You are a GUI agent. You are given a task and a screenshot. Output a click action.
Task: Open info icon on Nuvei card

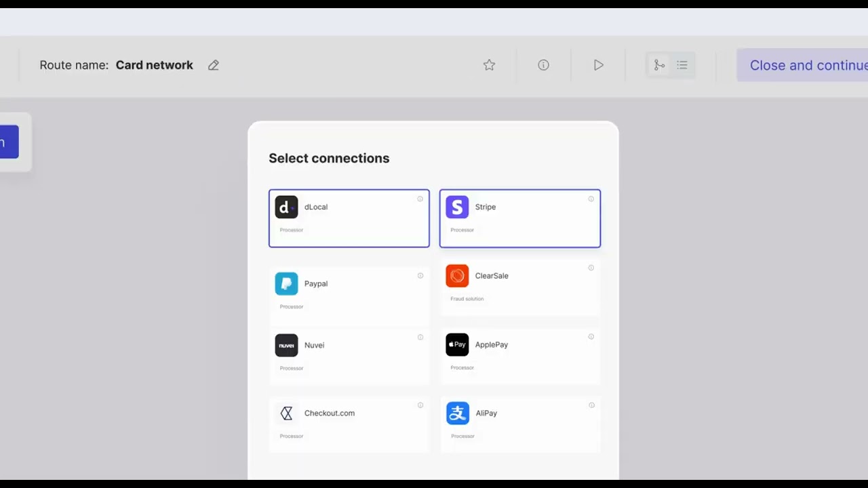pos(420,337)
